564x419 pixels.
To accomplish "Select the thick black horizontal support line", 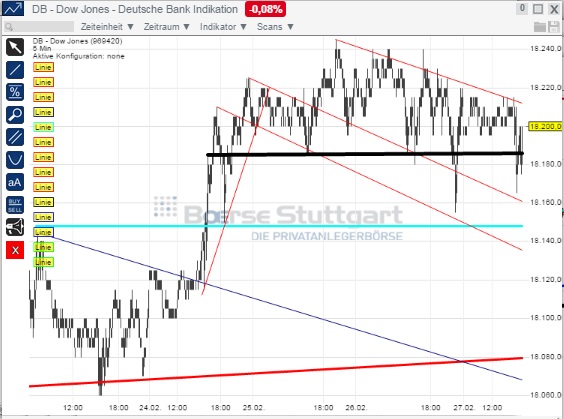I will coord(365,154).
